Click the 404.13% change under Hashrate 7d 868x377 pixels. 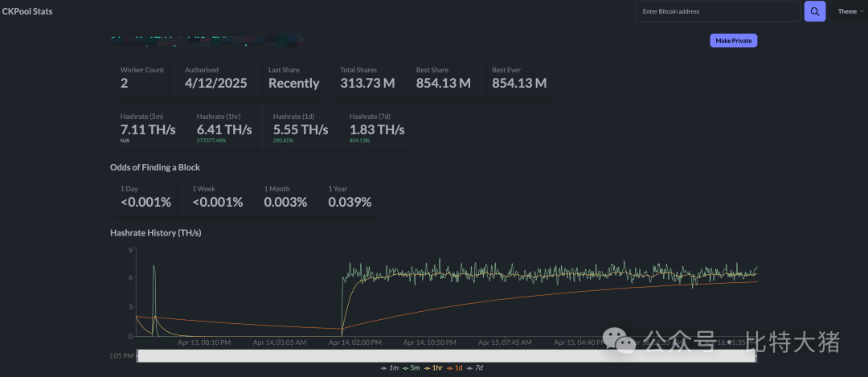tap(359, 141)
